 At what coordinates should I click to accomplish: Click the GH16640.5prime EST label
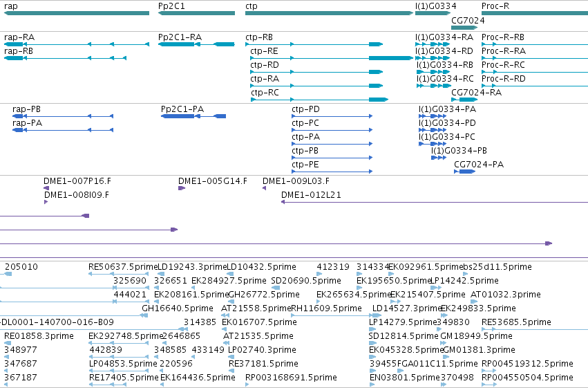pos(178,308)
